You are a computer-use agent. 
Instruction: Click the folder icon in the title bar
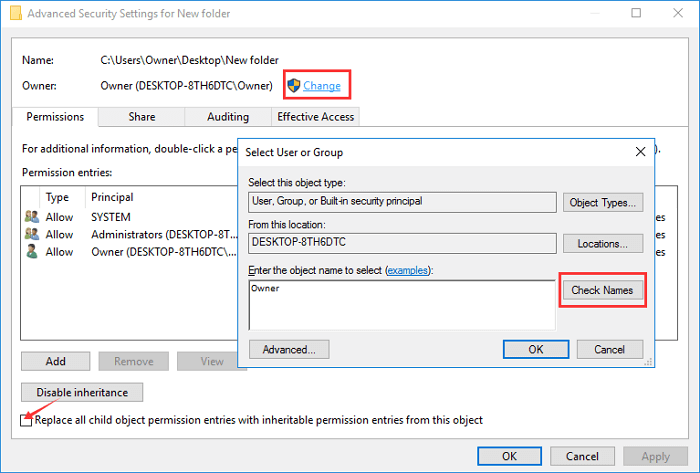(x=16, y=13)
